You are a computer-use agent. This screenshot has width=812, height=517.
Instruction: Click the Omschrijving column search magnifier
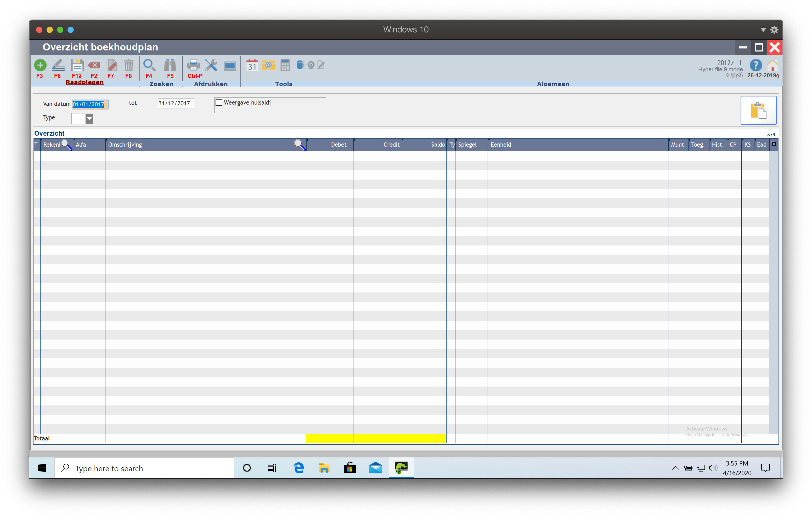(299, 145)
